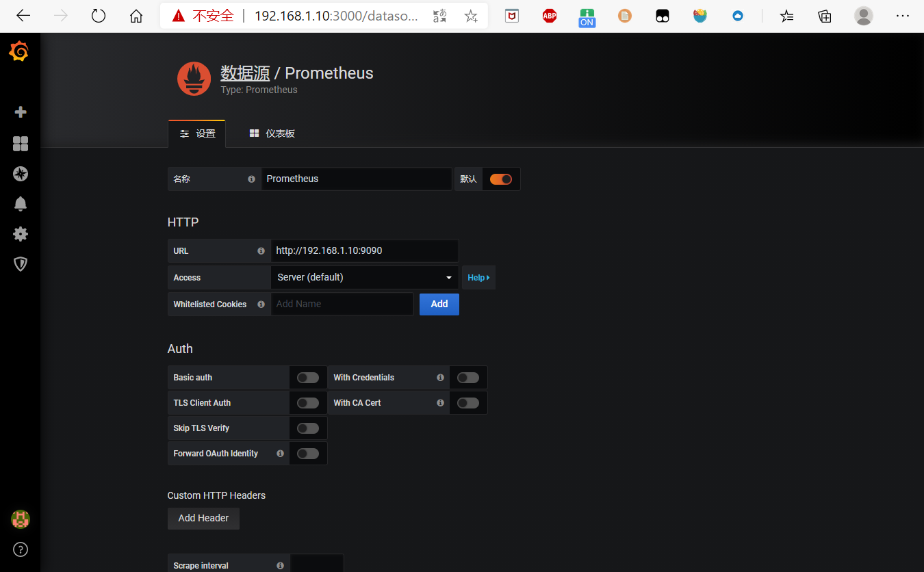Open the ABP Adblock extension icon
The image size is (924, 572).
(550, 16)
